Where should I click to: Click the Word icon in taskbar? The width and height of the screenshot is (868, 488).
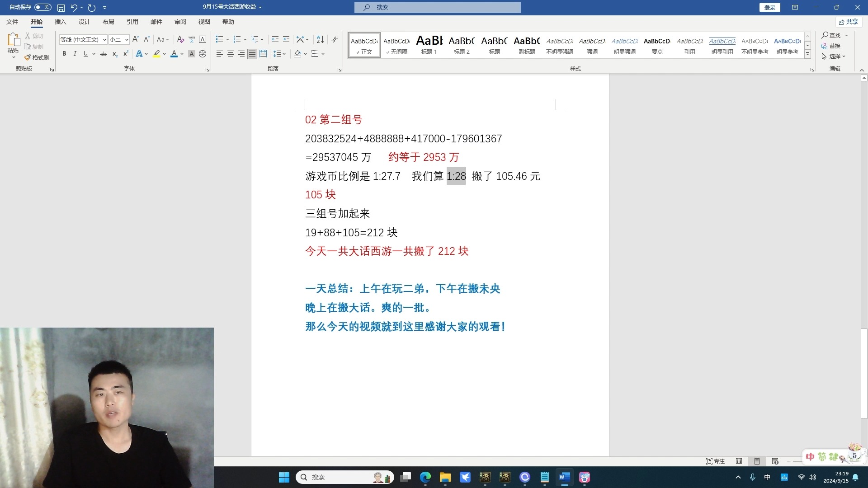pos(565,477)
